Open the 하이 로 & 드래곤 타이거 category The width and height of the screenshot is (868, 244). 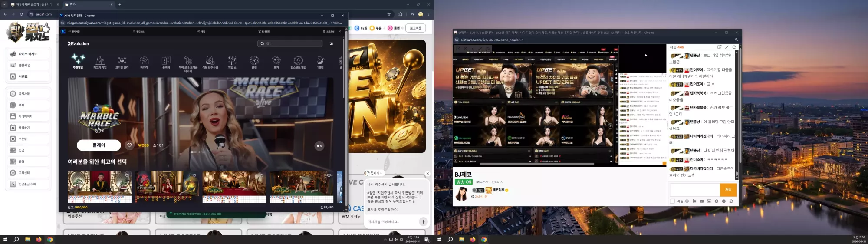tap(188, 64)
